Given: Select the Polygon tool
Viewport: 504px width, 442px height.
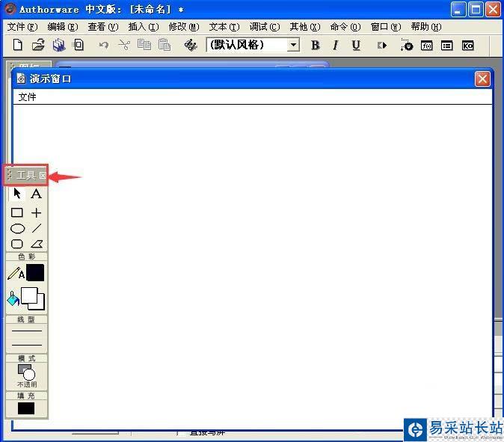Looking at the screenshot, I should tap(37, 244).
